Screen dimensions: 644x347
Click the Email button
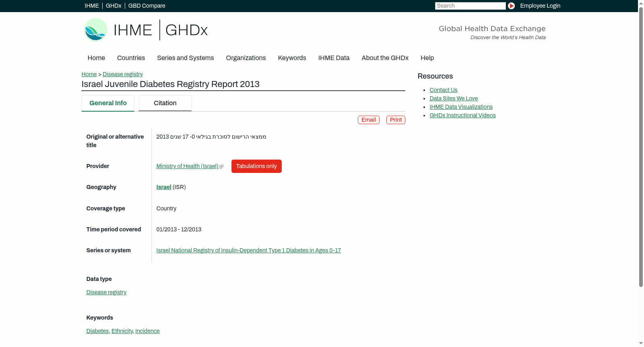[x=369, y=120]
